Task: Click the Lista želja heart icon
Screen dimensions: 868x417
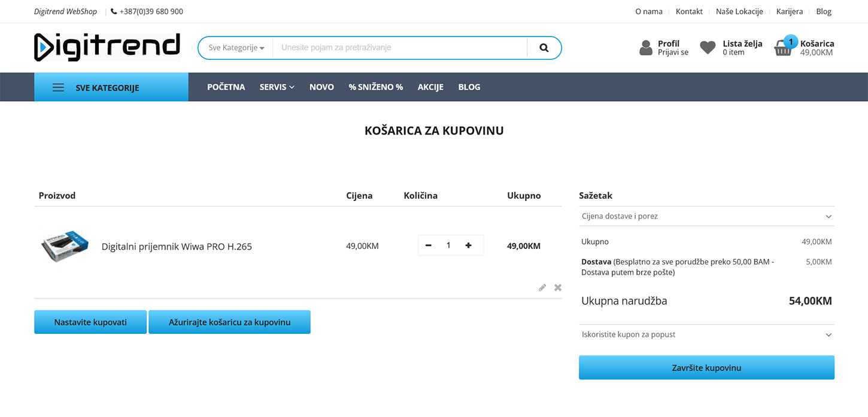Action: click(708, 48)
